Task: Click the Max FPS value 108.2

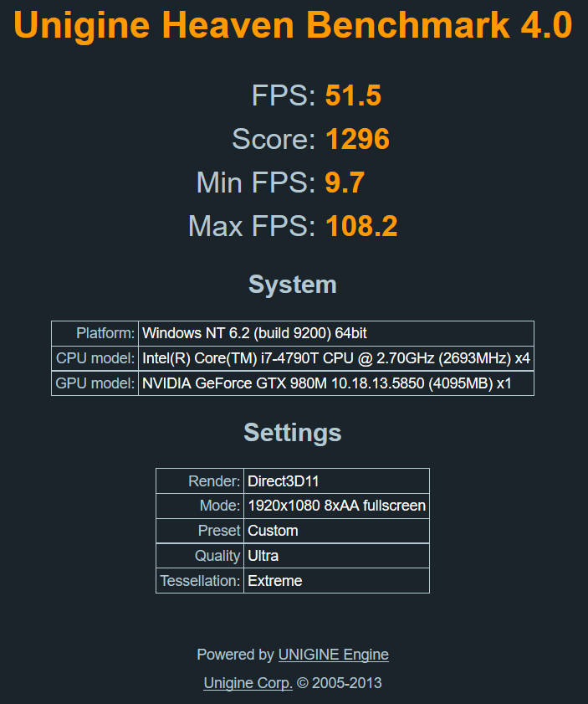Action: point(360,226)
